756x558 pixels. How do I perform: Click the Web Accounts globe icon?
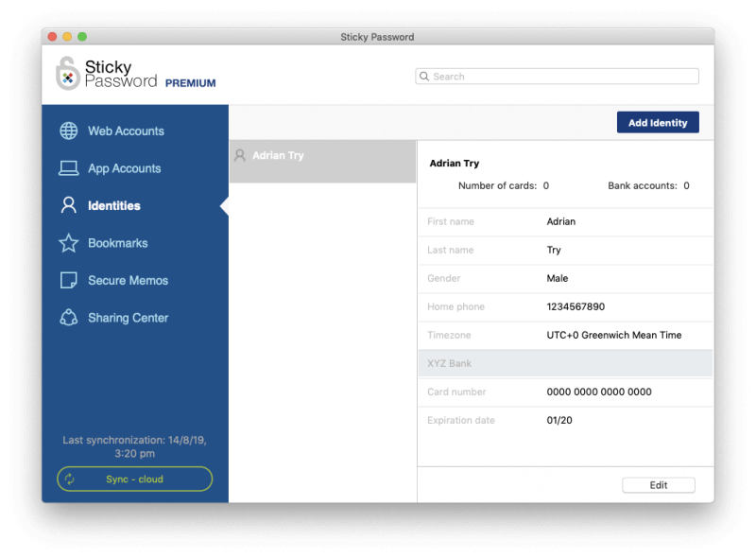pos(68,131)
